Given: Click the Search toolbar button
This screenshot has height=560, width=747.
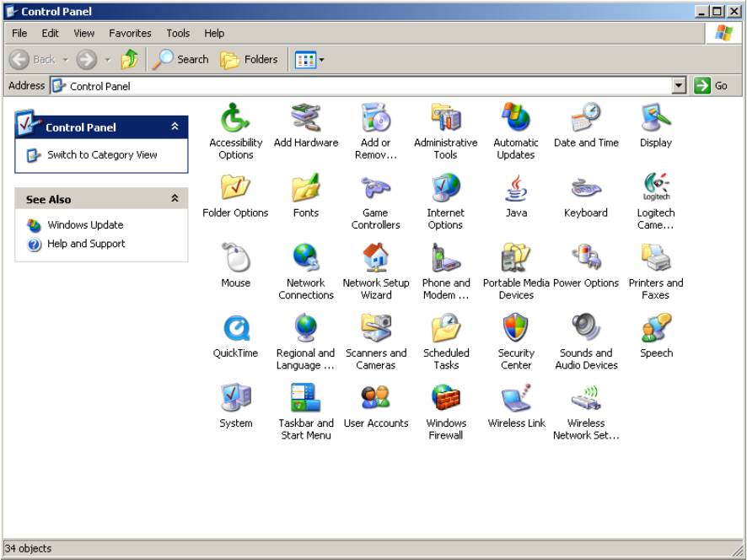Looking at the screenshot, I should click(180, 60).
